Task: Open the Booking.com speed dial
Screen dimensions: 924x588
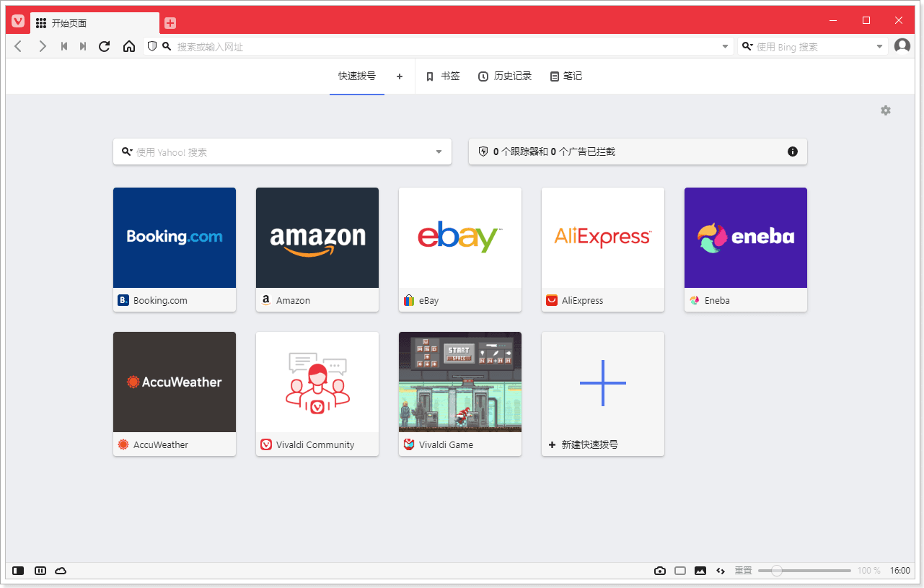Action: [175, 250]
